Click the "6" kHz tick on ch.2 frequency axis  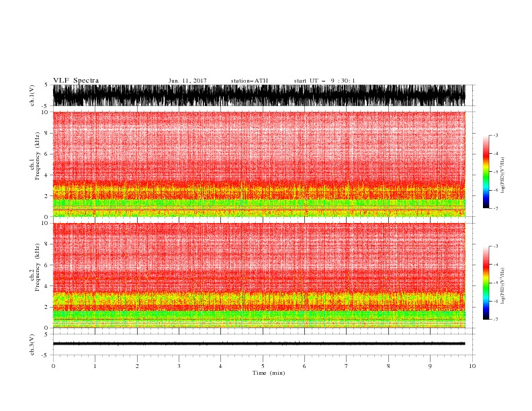[46, 265]
